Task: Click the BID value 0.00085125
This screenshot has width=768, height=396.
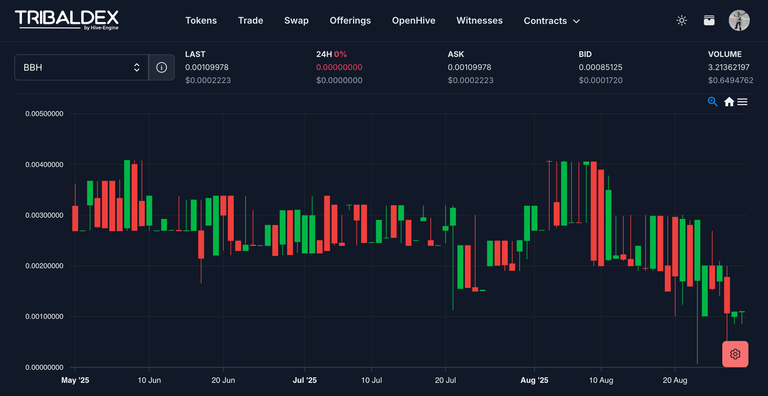Action: (x=600, y=67)
